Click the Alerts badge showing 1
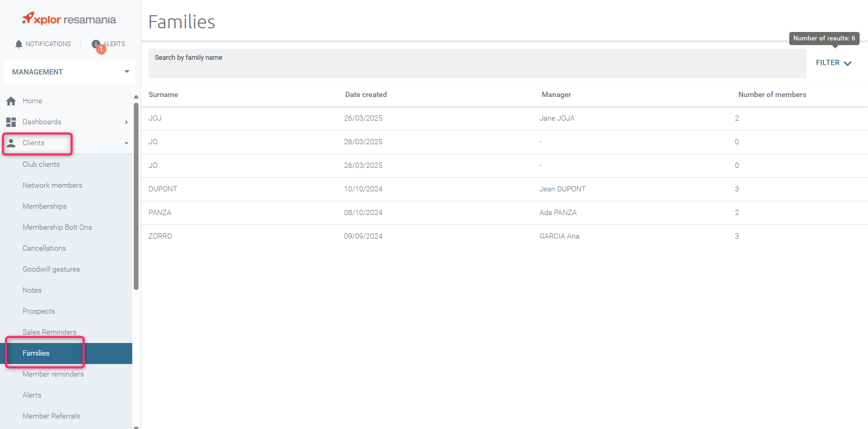 click(x=101, y=49)
